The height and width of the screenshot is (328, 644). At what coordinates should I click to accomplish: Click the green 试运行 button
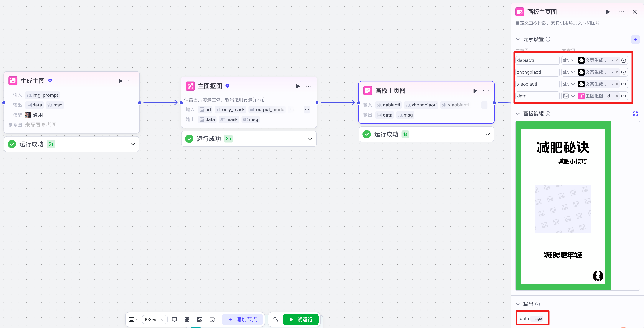[x=301, y=319]
